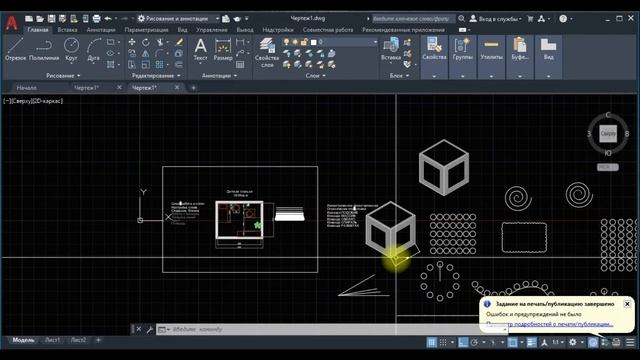Click the Erase tool icon

[179, 42]
